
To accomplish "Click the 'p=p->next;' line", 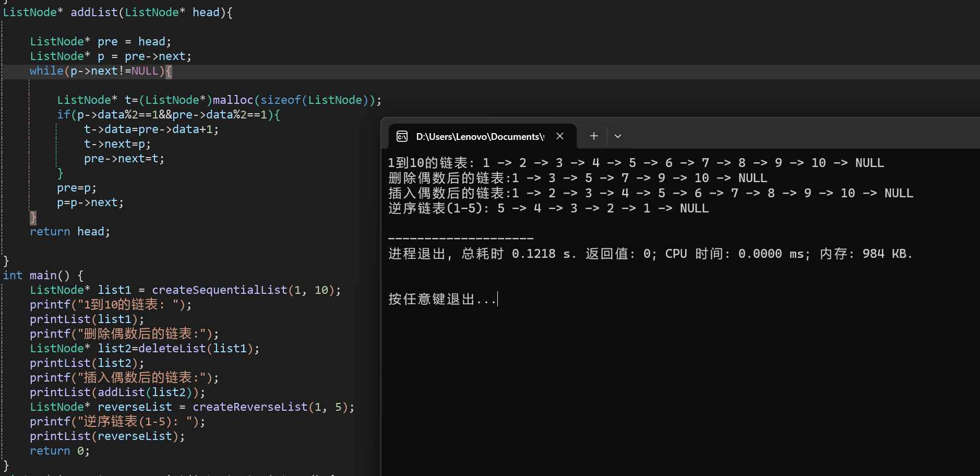I will click(x=90, y=203).
